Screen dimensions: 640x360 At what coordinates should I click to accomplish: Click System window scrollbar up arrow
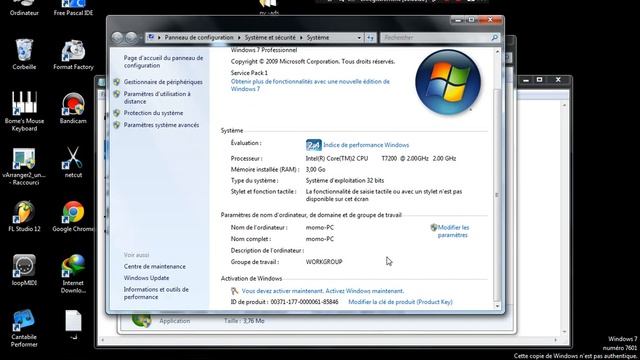pos(497,52)
